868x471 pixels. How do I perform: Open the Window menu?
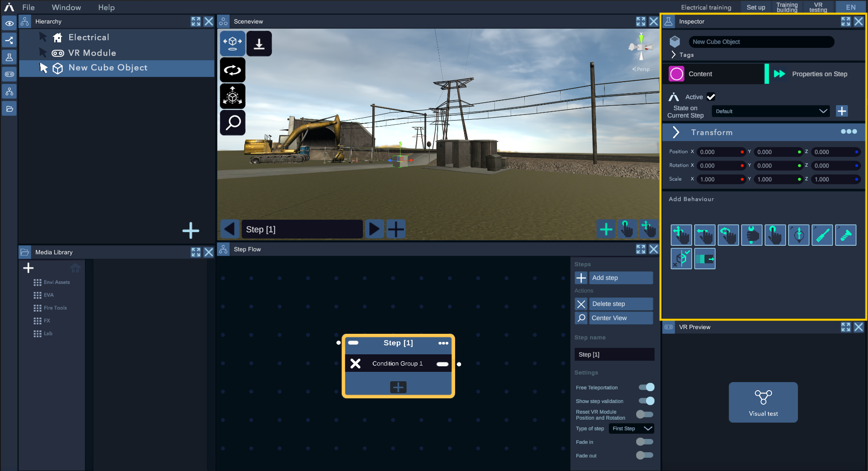click(x=66, y=7)
